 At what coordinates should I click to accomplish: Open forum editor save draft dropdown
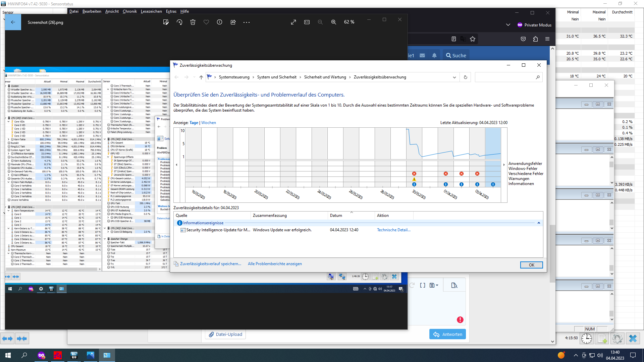(434, 285)
